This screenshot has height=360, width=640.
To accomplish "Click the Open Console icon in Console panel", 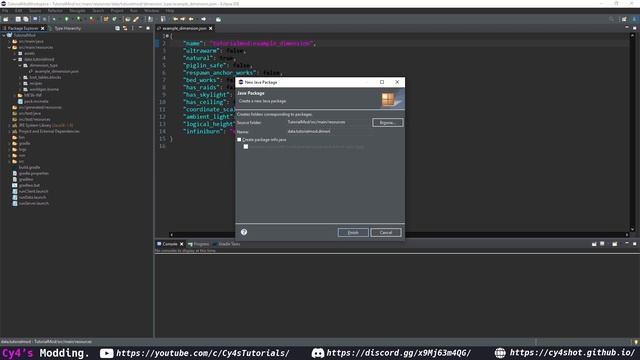I will tap(615, 244).
